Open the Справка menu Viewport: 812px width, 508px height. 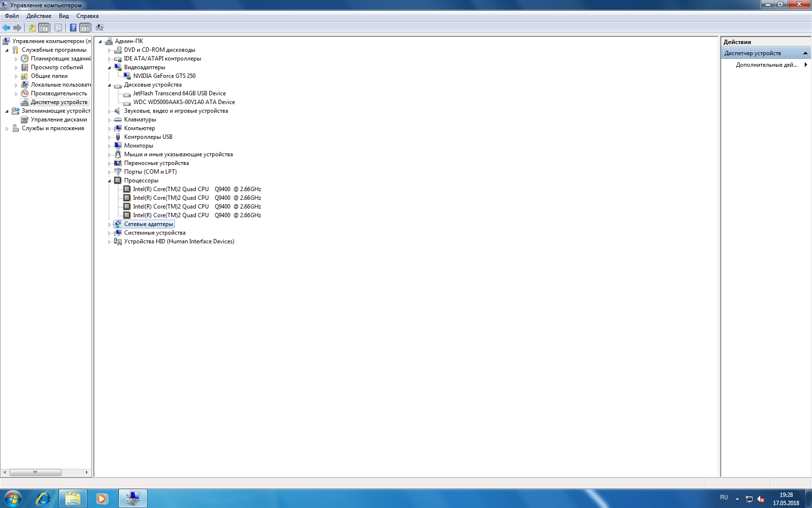(87, 16)
